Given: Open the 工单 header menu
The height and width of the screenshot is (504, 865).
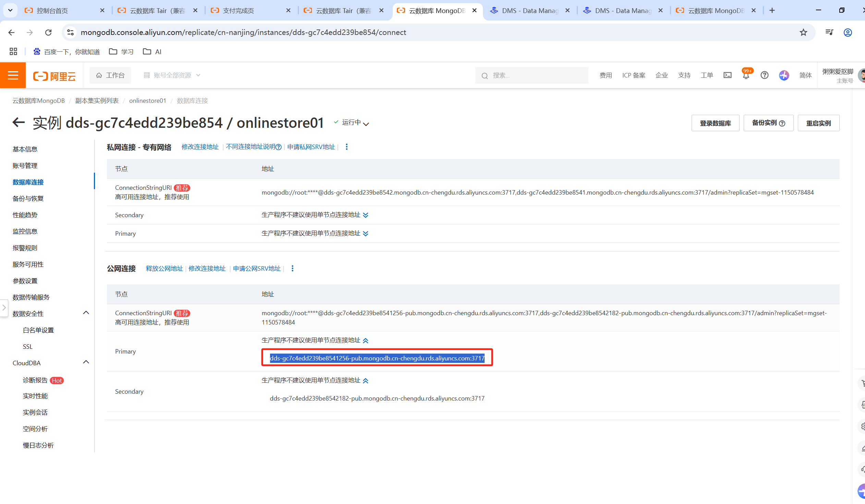Looking at the screenshot, I should tap(706, 75).
